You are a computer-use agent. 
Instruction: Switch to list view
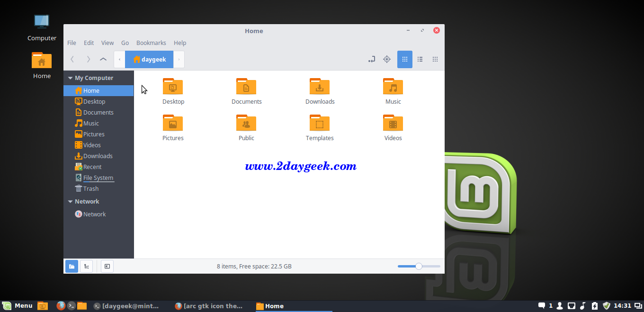point(420,59)
